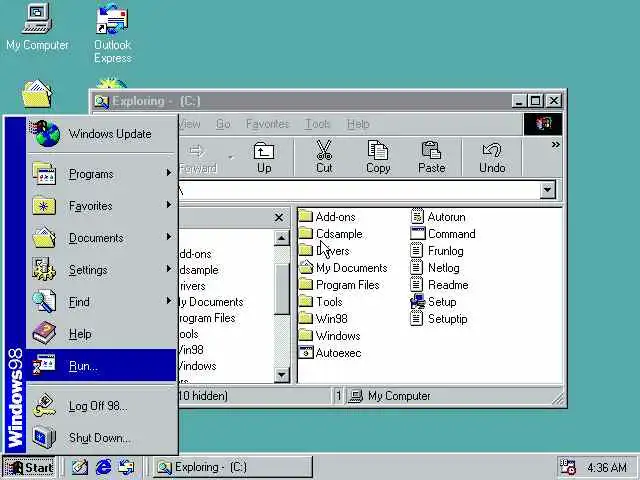Viewport: 640px width, 480px height.
Task: Click the Forward toolbar button
Action: pos(198,158)
